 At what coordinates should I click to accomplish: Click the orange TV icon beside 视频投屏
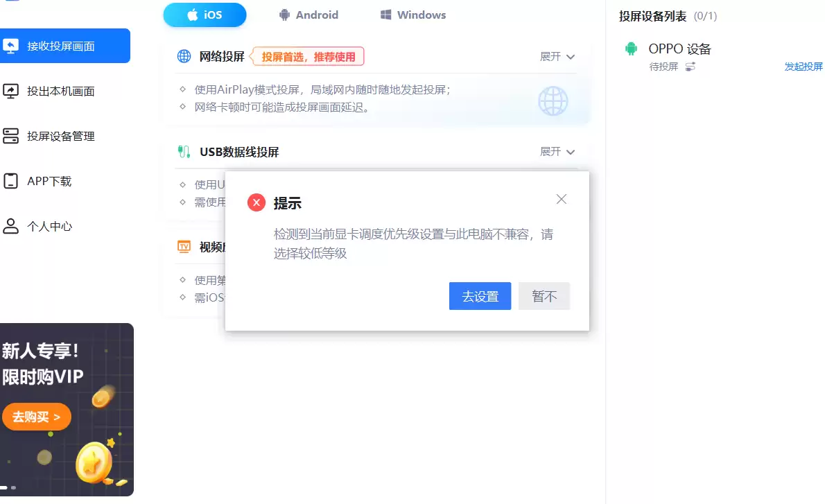coord(183,247)
